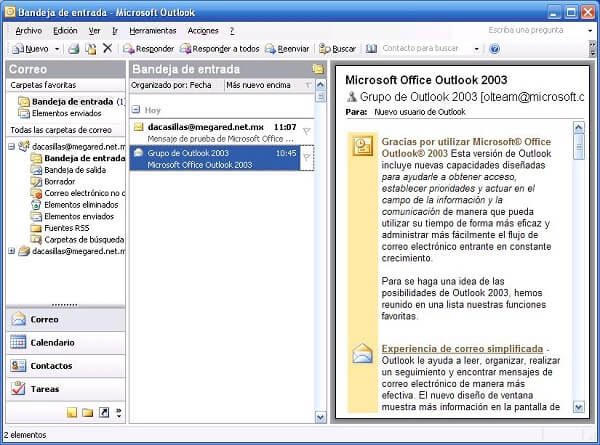Screen dimensions: 600x445
Task: Click message list scroll down arrow
Action: pos(321,417)
